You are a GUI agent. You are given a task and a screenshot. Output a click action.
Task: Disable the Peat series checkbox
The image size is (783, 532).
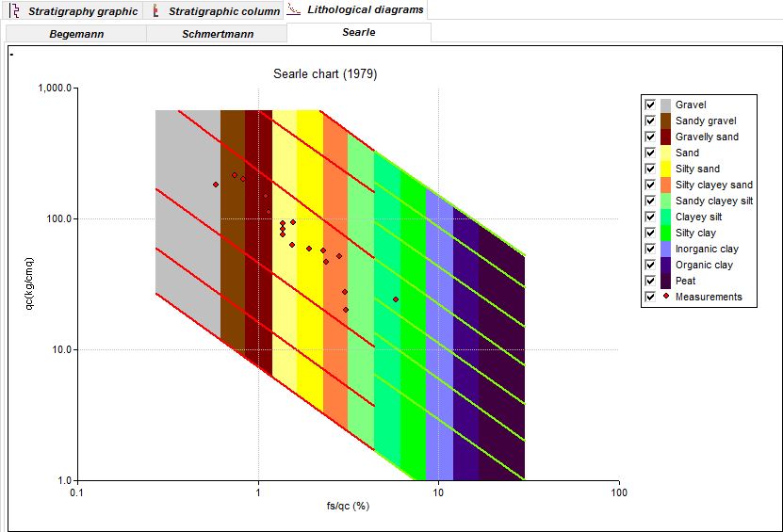pos(649,281)
